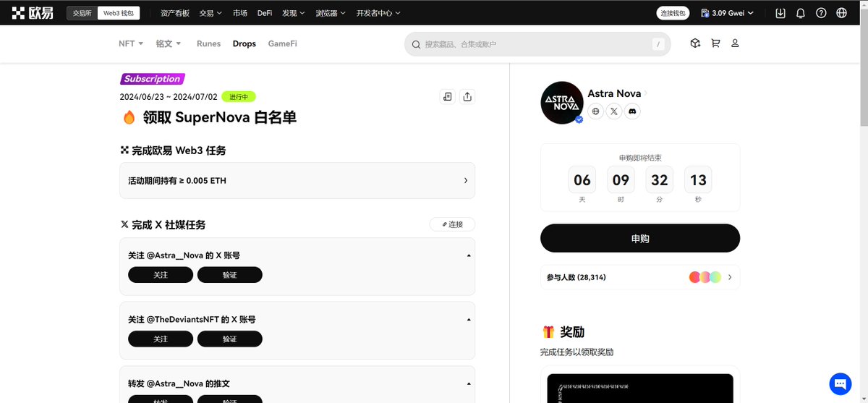
Task: Open the shopping cart icon
Action: (715, 43)
